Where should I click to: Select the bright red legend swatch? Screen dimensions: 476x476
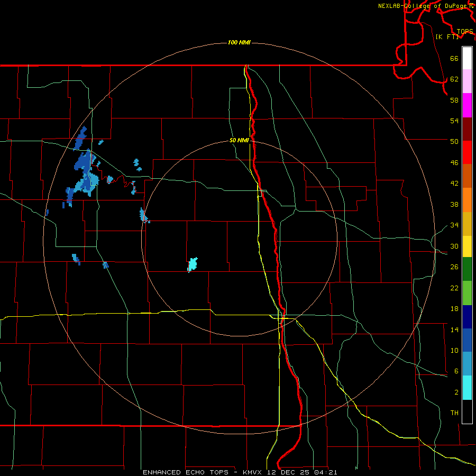coord(467,152)
